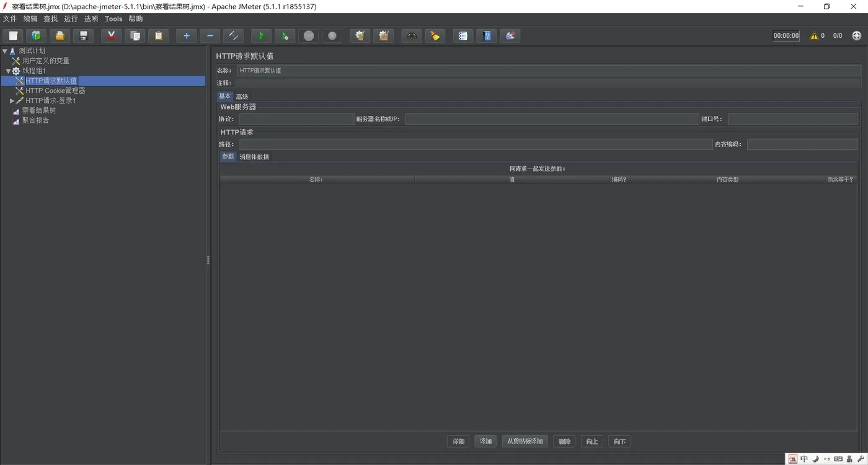Open the 查找 menu
The width and height of the screenshot is (868, 465).
pyautogui.click(x=51, y=19)
